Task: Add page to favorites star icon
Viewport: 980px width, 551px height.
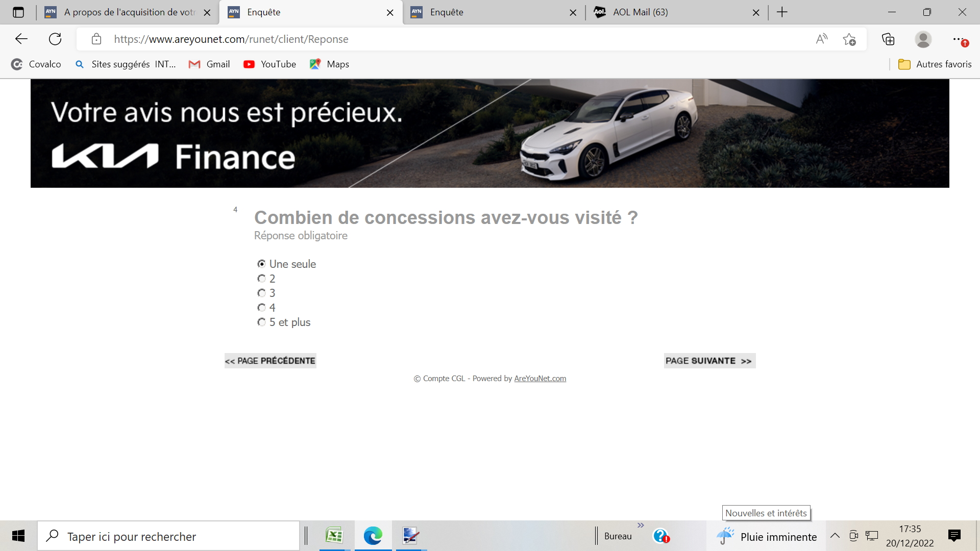Action: coord(849,39)
